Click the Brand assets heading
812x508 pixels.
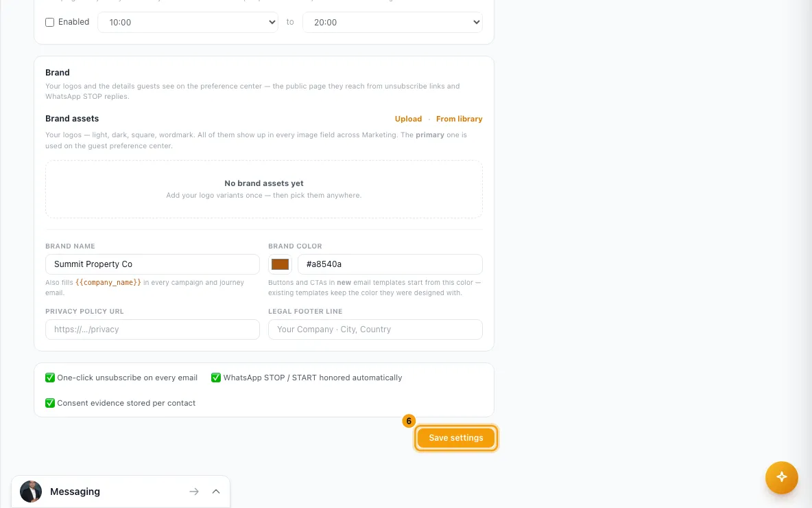click(72, 119)
